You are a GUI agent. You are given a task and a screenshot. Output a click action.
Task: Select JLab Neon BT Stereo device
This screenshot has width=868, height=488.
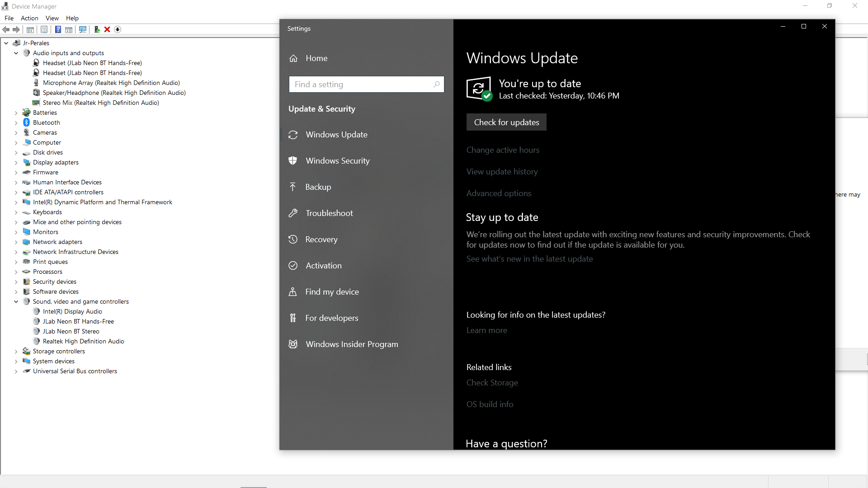click(71, 332)
